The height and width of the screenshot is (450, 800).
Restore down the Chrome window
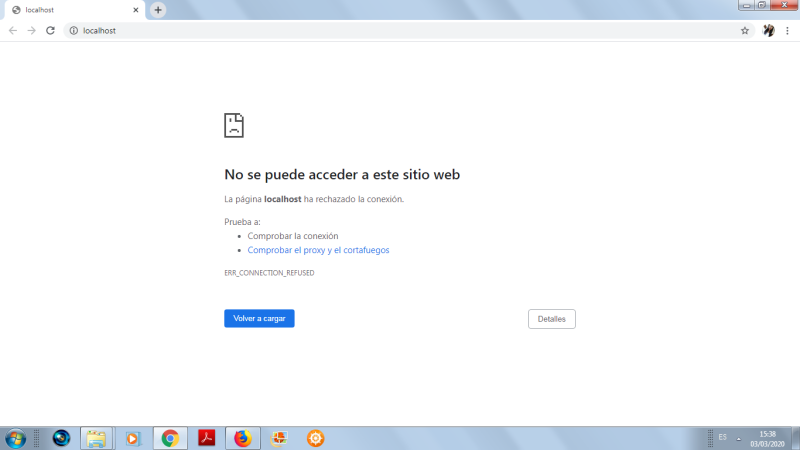(x=762, y=5)
